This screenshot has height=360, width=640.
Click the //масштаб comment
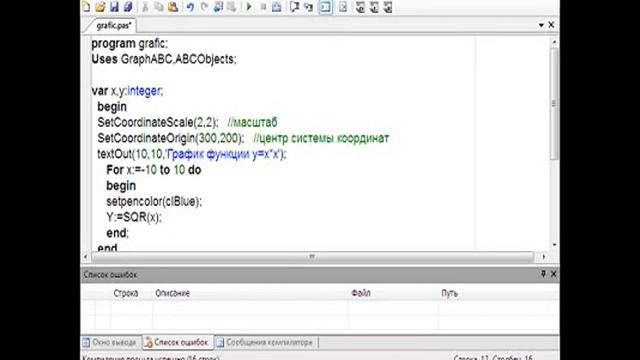click(x=252, y=122)
